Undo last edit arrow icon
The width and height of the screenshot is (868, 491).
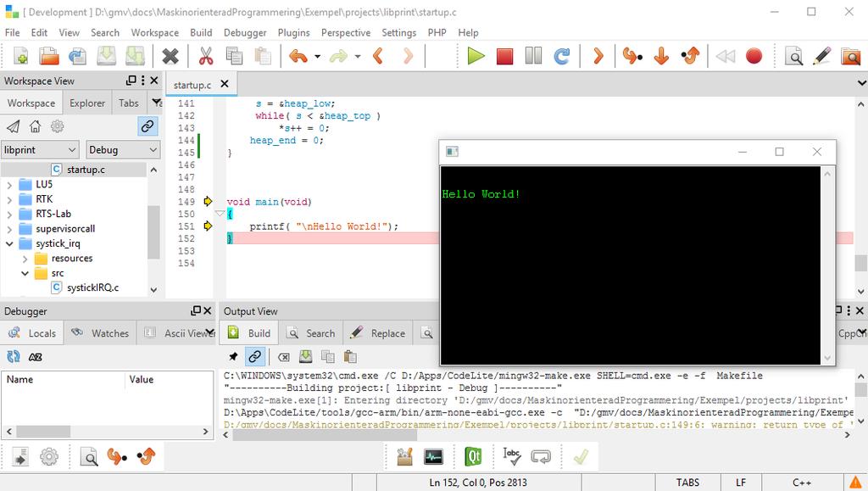click(298, 56)
